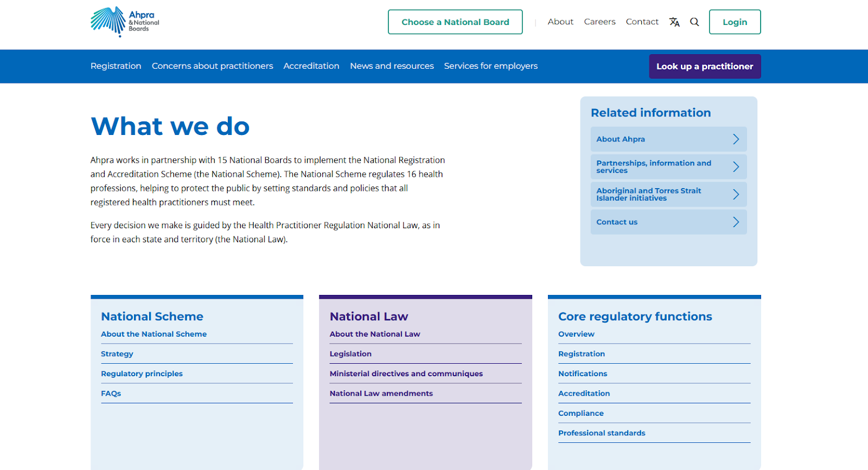Click the chevron on About Ahpra row
Image resolution: width=868 pixels, height=470 pixels.
pos(736,139)
